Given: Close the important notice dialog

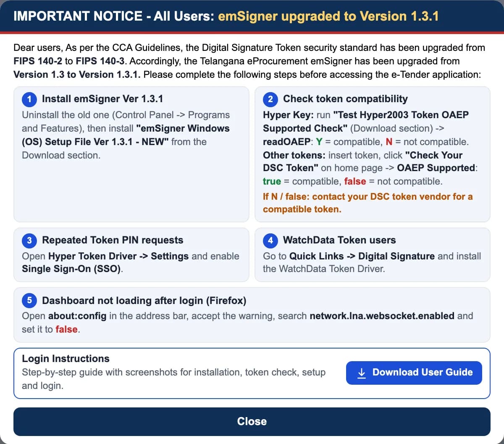Looking at the screenshot, I should point(252,421).
